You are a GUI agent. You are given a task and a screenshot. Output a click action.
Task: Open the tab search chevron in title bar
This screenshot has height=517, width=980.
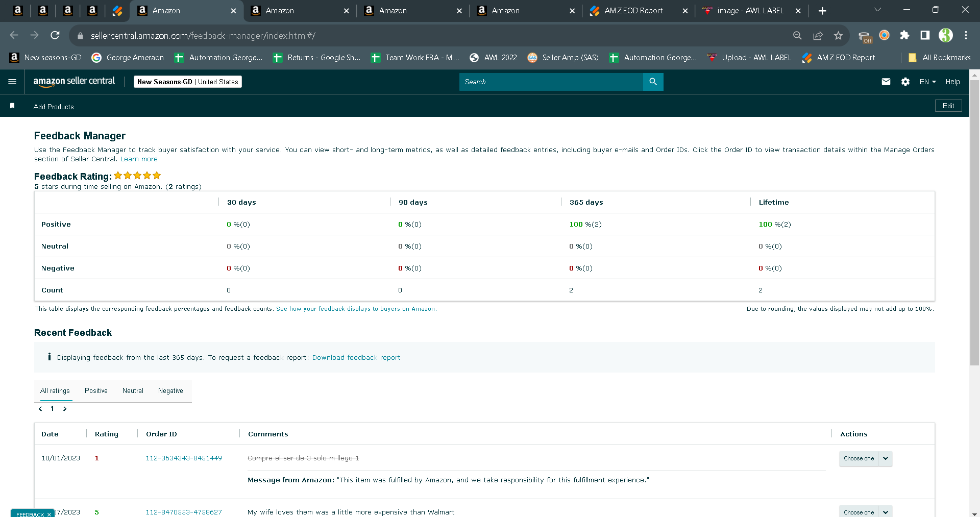pyautogui.click(x=877, y=10)
